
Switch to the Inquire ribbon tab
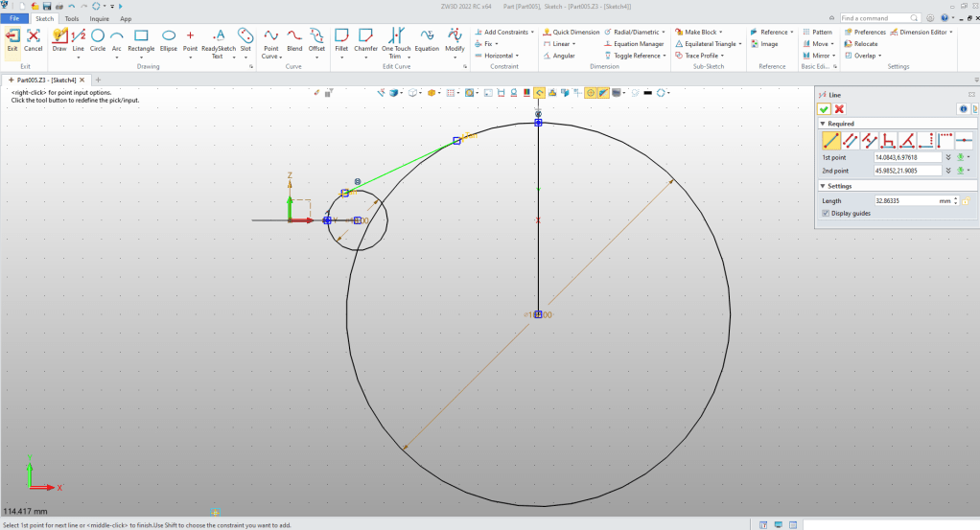coord(99,18)
